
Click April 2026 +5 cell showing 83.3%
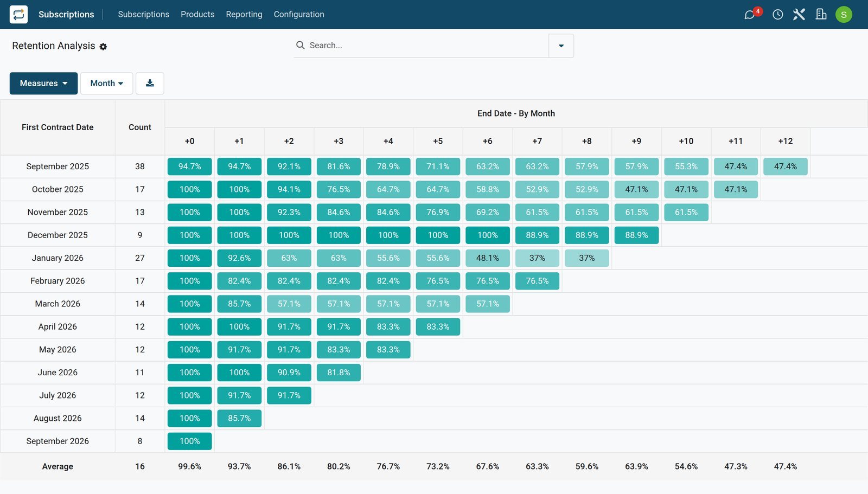click(438, 326)
